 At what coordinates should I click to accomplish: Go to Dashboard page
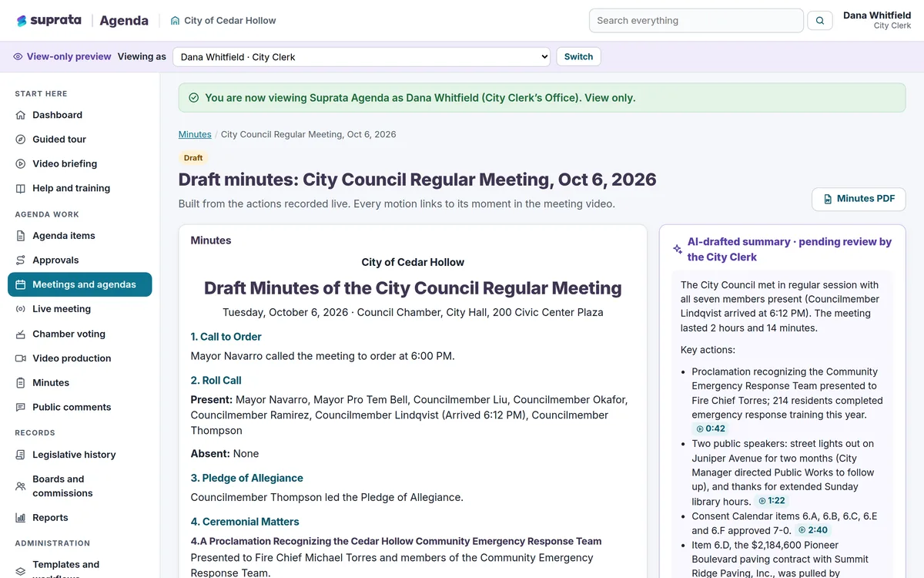point(80,115)
